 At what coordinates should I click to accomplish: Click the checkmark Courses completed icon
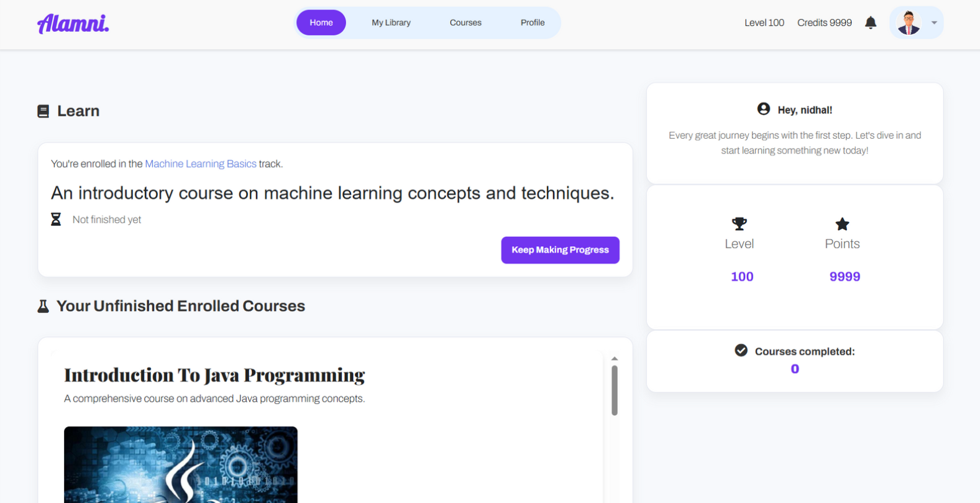741,351
